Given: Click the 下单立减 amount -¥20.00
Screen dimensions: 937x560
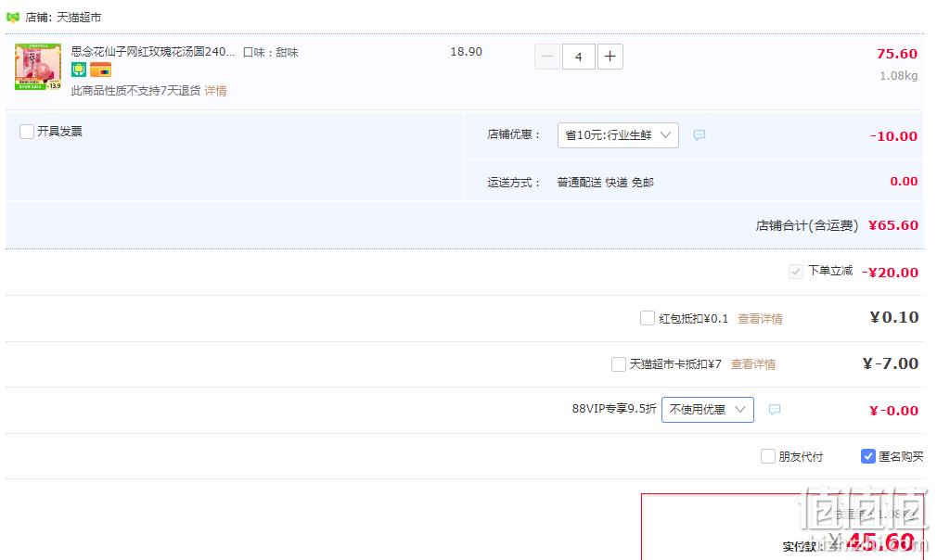Looking at the screenshot, I should click(x=891, y=273).
